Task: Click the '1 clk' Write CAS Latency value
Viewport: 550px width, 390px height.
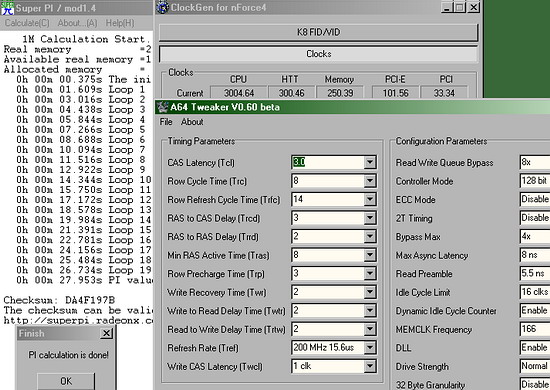Action: coord(302,366)
